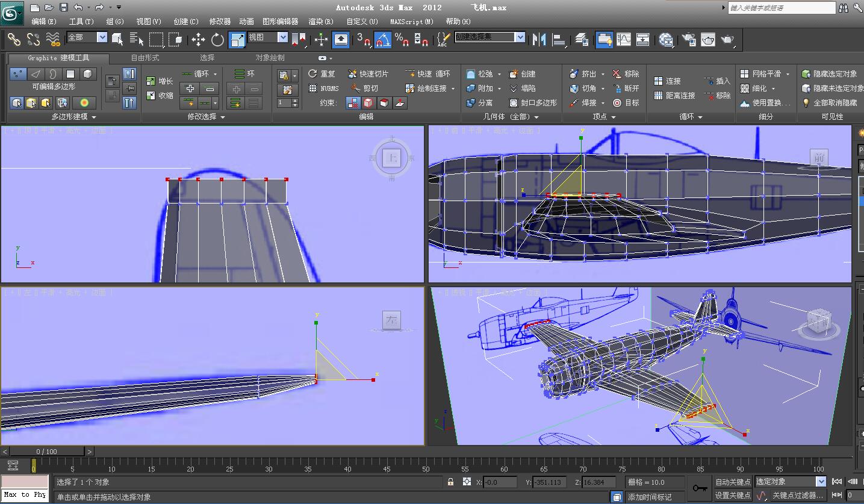Click the 关键点过滤器 button
This screenshot has width=864, height=504.
(797, 496)
